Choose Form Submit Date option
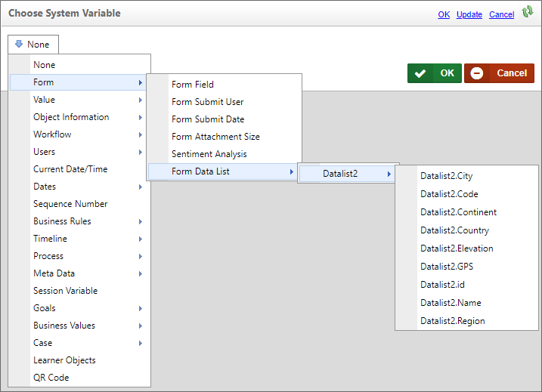The image size is (542, 392). [x=208, y=119]
